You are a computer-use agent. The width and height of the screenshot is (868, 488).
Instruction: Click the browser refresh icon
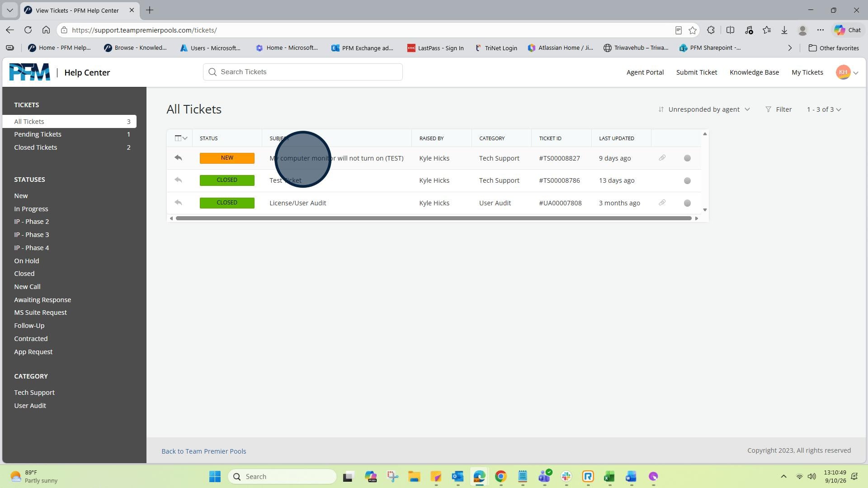28,30
